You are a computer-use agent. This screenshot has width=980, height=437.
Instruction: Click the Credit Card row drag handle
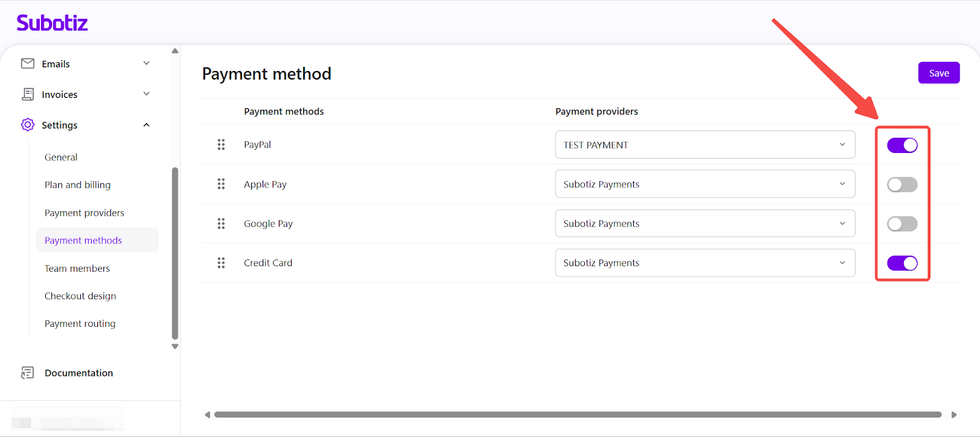pos(221,263)
